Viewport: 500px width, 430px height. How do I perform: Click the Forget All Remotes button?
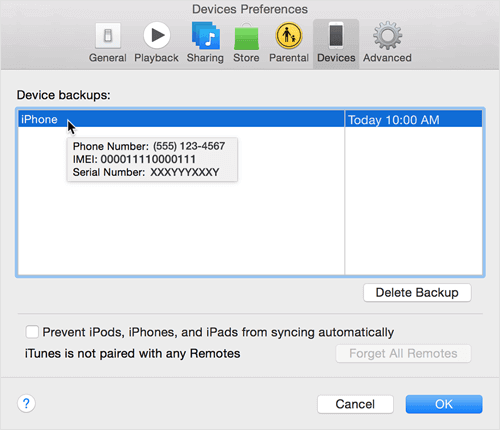coord(403,353)
